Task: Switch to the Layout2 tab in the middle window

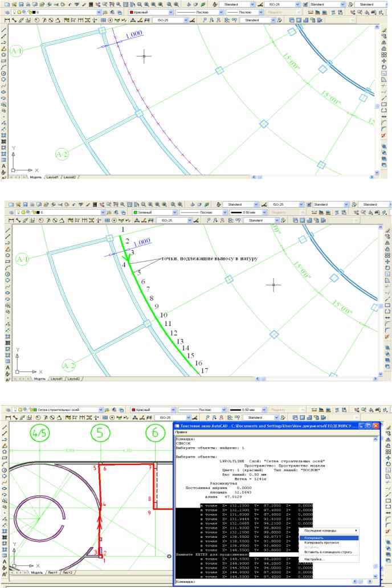Action: [73, 379]
